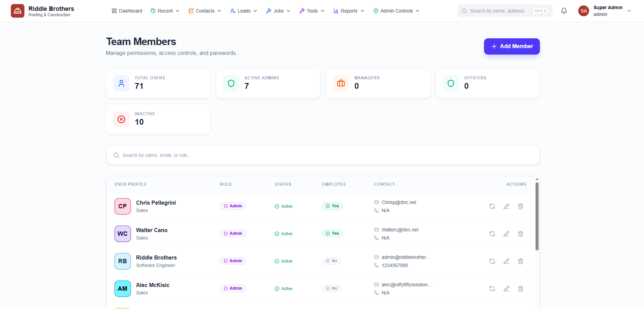Image resolution: width=644 pixels, height=309 pixels.
Task: Click the refresh icon for Chris Pellegrini
Action: 492,206
